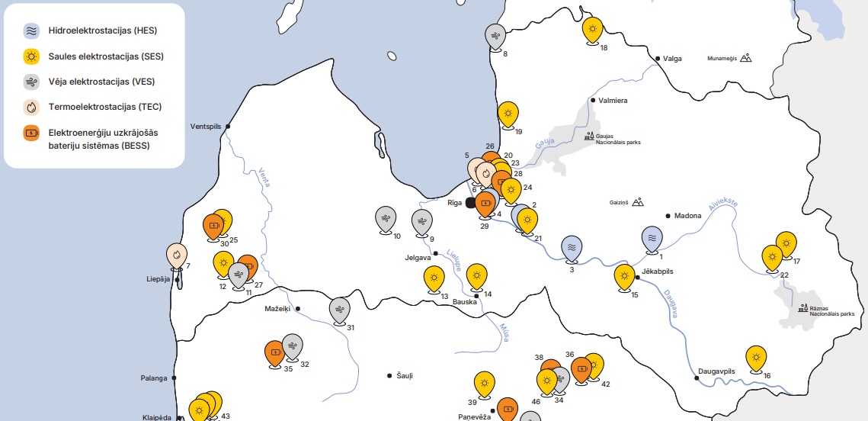This screenshot has width=868, height=421.
Task: Click solar station marker number 21
Action: (x=527, y=222)
